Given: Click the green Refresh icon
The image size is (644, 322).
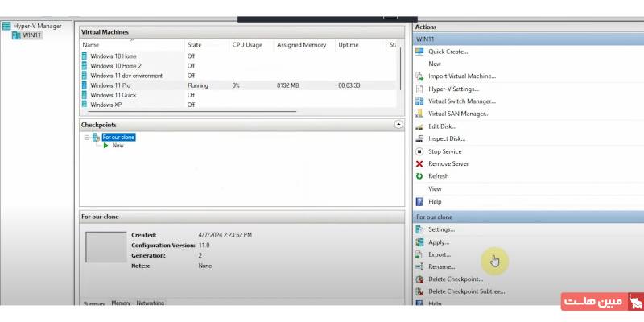Looking at the screenshot, I should click(x=419, y=176).
